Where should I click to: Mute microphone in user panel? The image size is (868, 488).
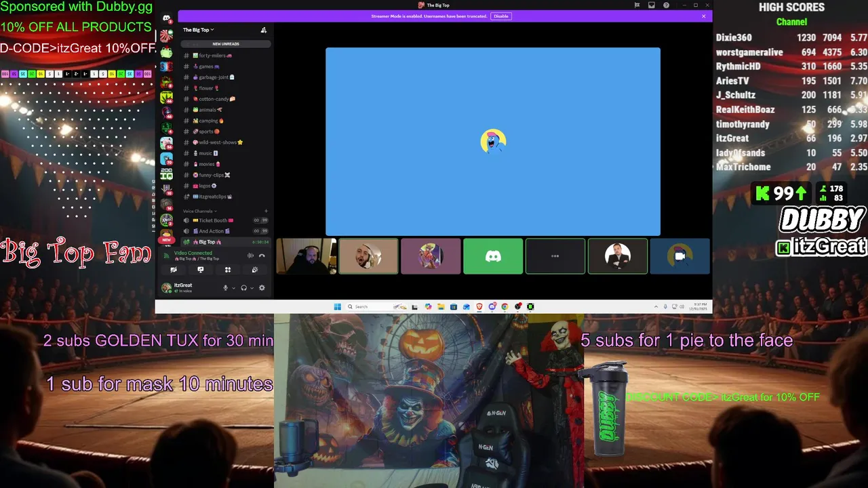[225, 288]
